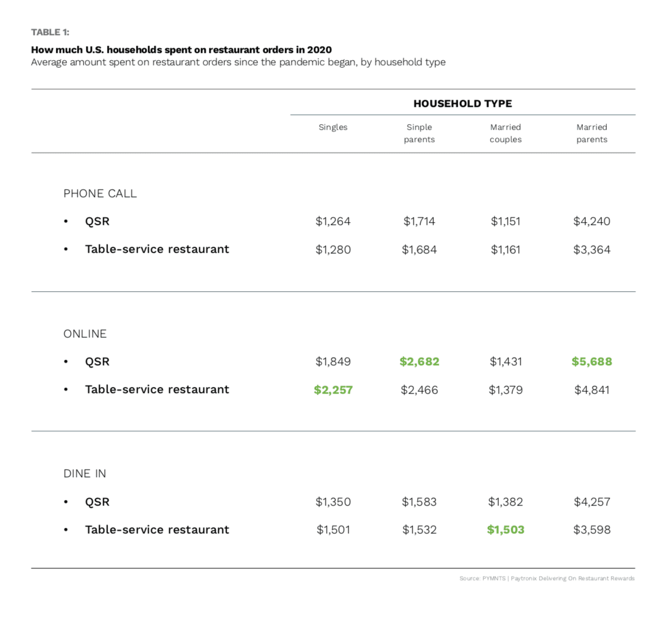Select the ONLINE section label
The height and width of the screenshot is (633, 672).
click(85, 334)
